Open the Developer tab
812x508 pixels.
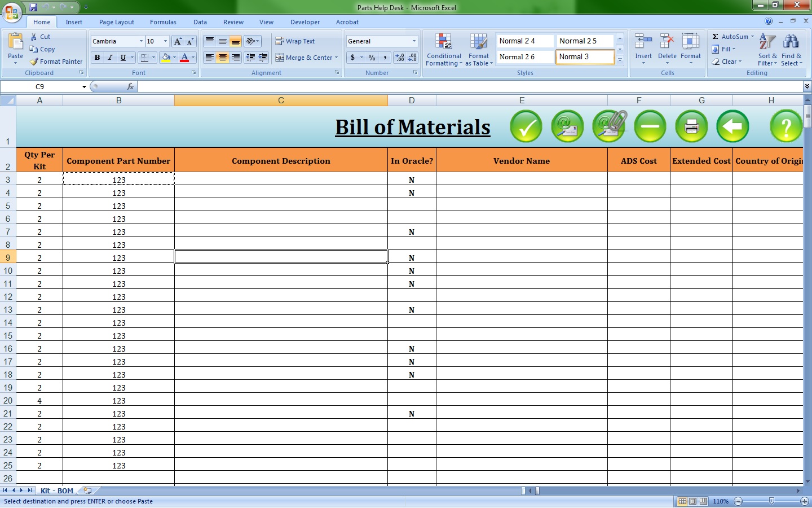305,22
